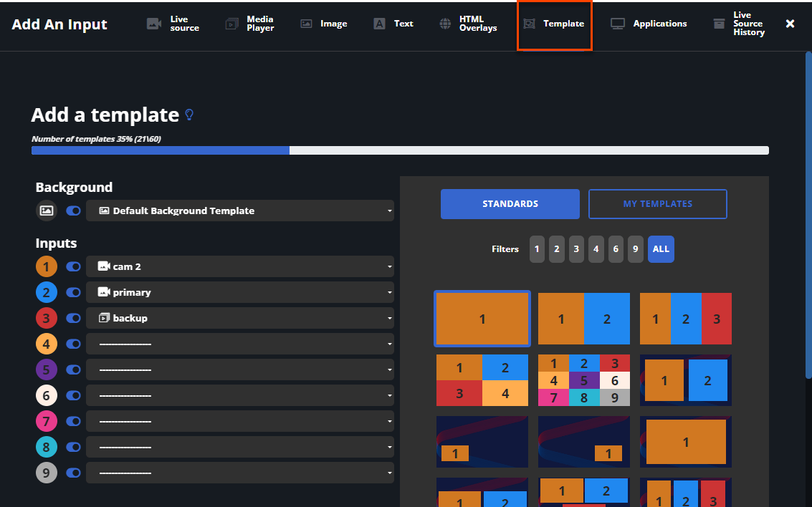Open the empty dropdown for input 9
Image resolution: width=812 pixels, height=507 pixels.
click(x=240, y=473)
